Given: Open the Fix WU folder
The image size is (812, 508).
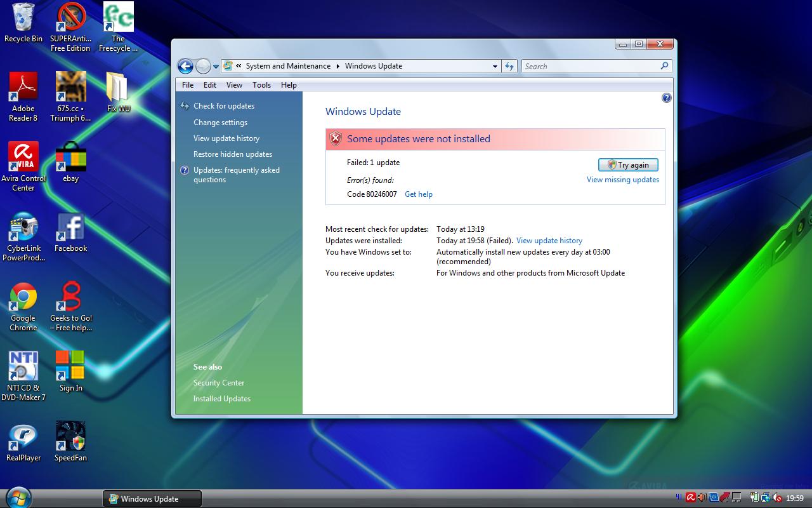Looking at the screenshot, I should pyautogui.click(x=118, y=92).
